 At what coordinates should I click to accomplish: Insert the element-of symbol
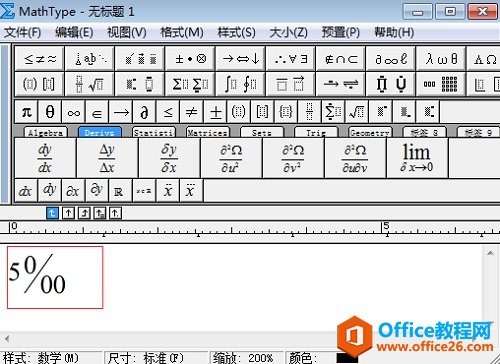point(97,112)
